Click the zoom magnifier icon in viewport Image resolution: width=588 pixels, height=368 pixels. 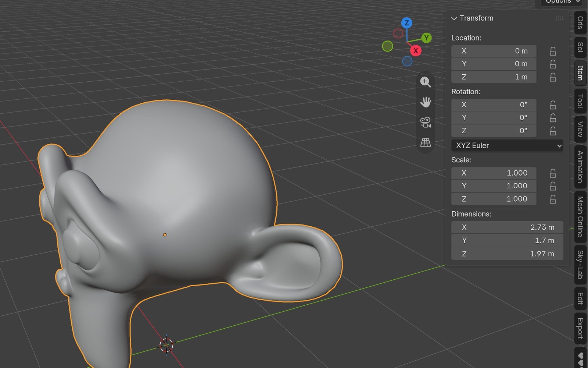(x=426, y=82)
